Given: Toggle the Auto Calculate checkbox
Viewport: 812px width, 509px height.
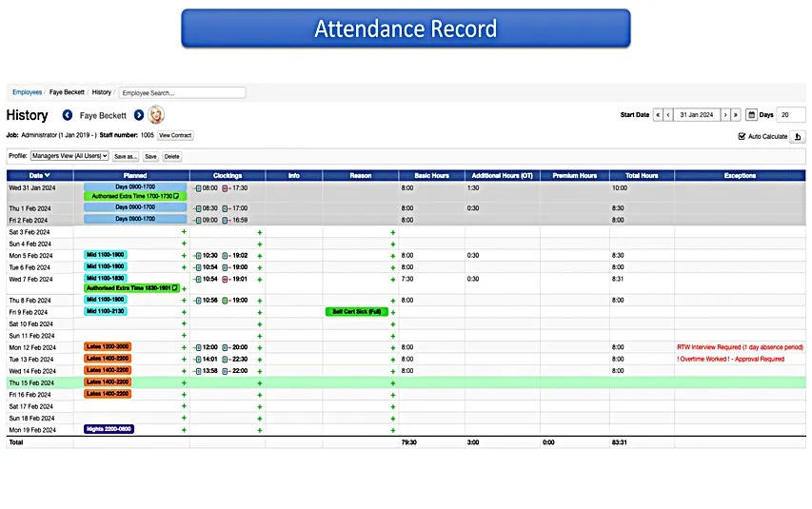Looking at the screenshot, I should tap(742, 137).
